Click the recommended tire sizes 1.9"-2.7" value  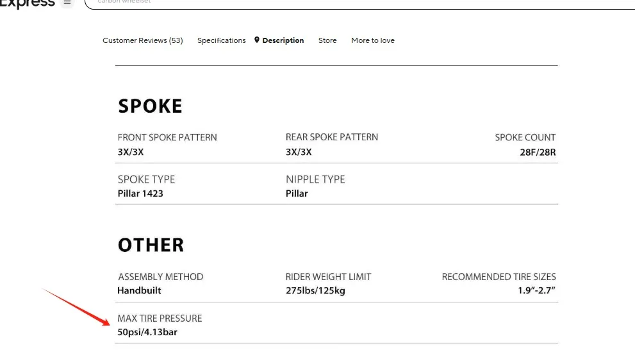coord(536,290)
